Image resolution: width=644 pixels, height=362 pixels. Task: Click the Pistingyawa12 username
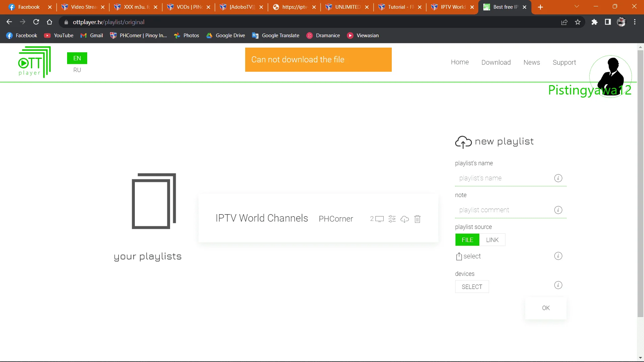pos(590,90)
